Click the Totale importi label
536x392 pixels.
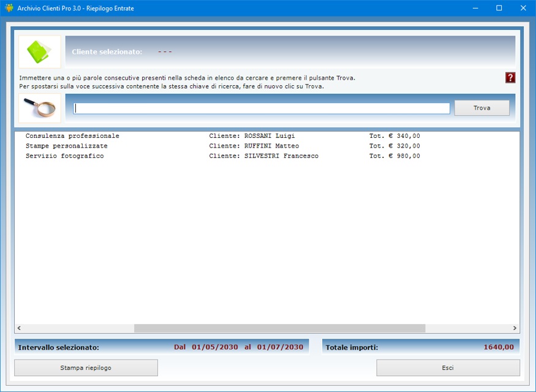(x=352, y=347)
